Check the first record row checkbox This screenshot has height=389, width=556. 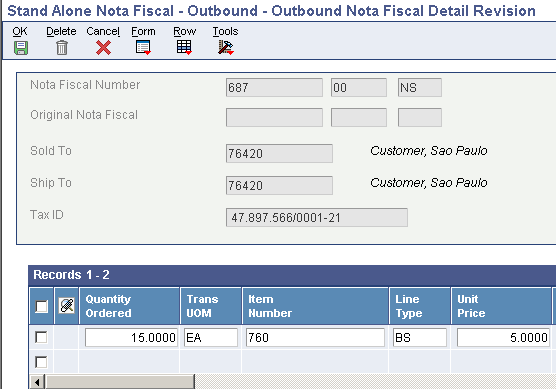(41, 337)
